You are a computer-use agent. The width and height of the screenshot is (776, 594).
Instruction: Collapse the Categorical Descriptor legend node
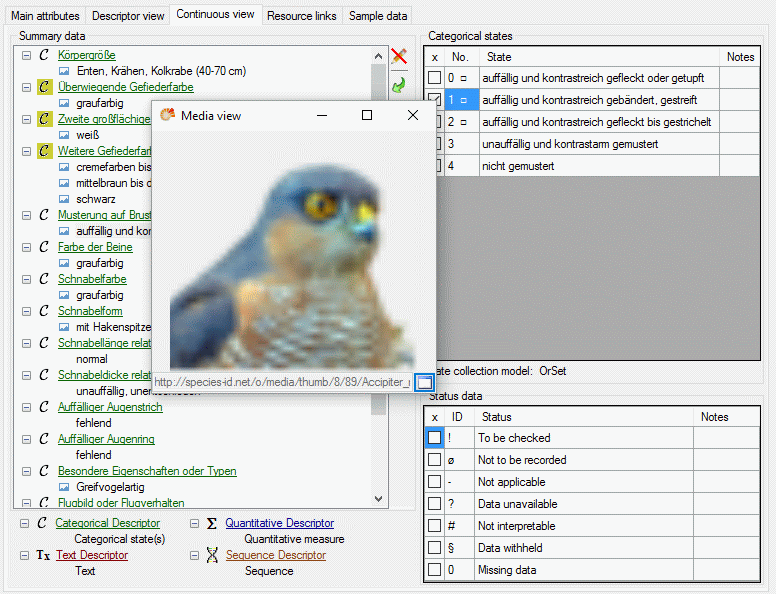pos(25,523)
